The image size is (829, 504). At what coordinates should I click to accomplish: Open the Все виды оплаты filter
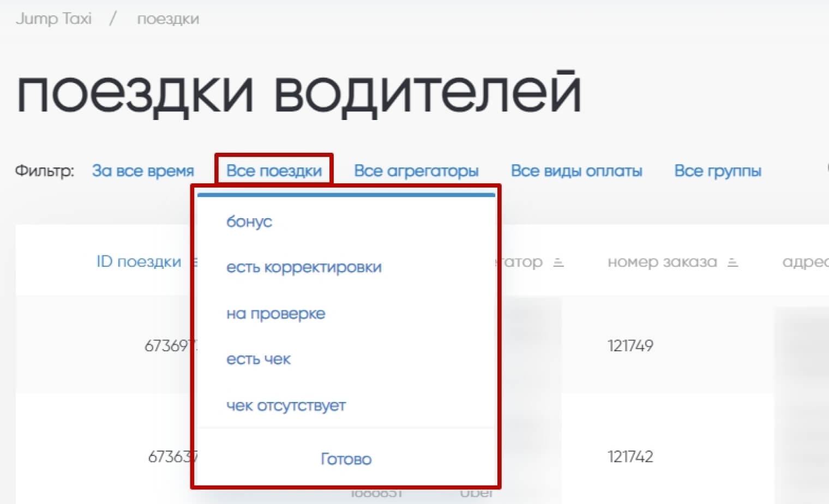[576, 171]
